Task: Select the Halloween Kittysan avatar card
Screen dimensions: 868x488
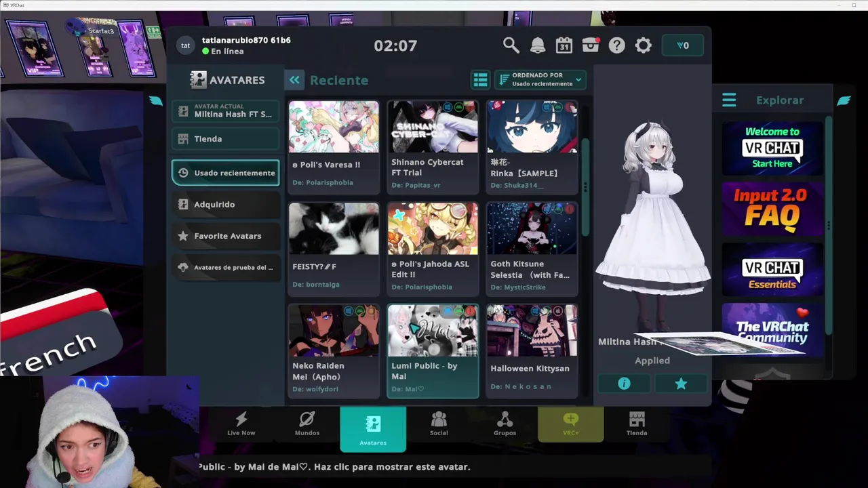Action: click(x=532, y=350)
